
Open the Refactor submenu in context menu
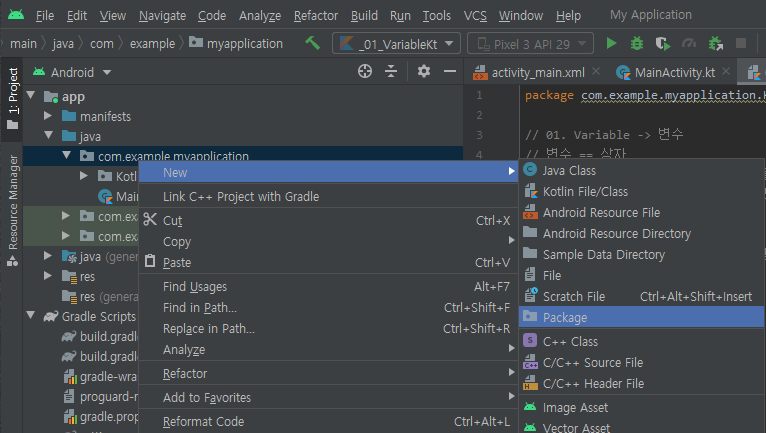[328, 373]
